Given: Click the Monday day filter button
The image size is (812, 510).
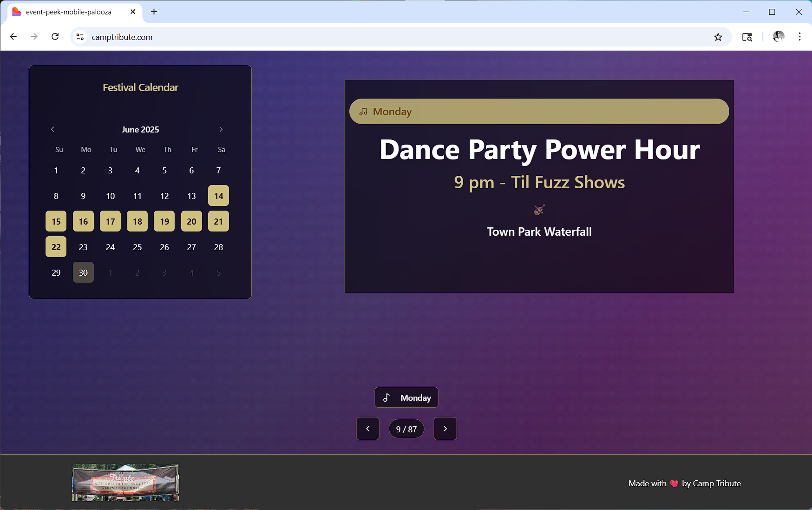Looking at the screenshot, I should pos(406,397).
